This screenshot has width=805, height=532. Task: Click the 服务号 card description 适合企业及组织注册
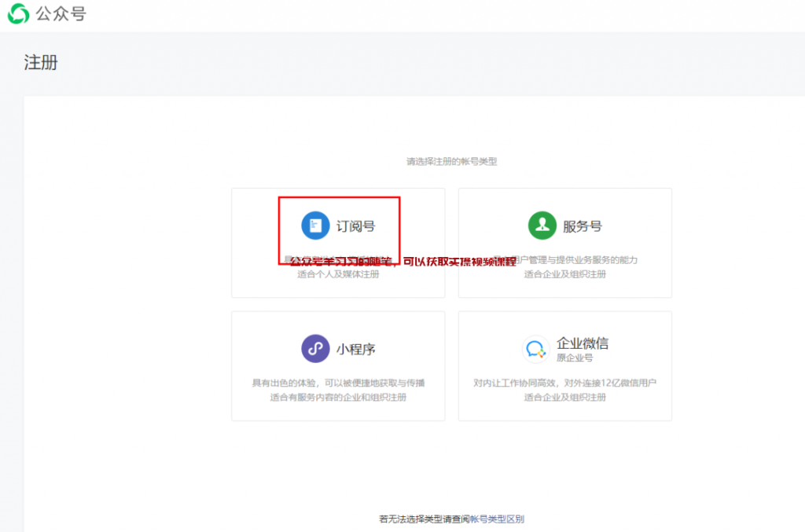pyautogui.click(x=565, y=274)
